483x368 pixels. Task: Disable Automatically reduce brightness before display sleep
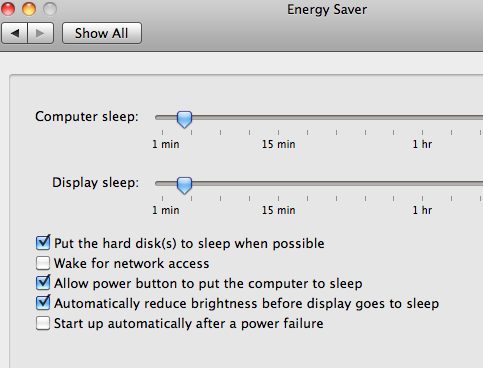pos(43,303)
